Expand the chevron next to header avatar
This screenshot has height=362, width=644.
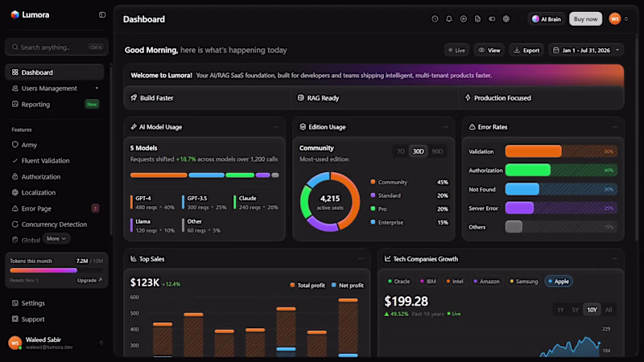pyautogui.click(x=626, y=19)
